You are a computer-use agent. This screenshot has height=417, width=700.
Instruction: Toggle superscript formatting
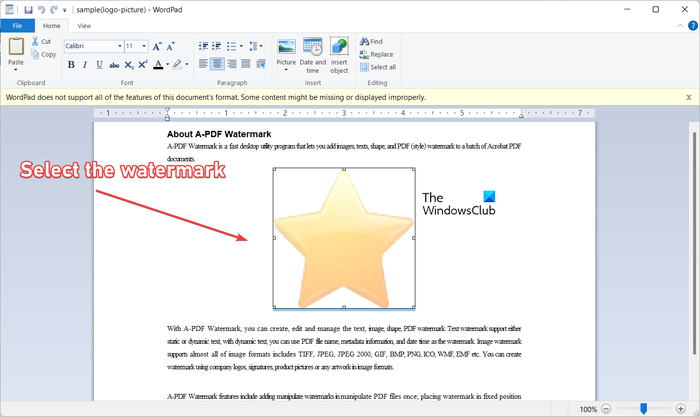coord(142,65)
